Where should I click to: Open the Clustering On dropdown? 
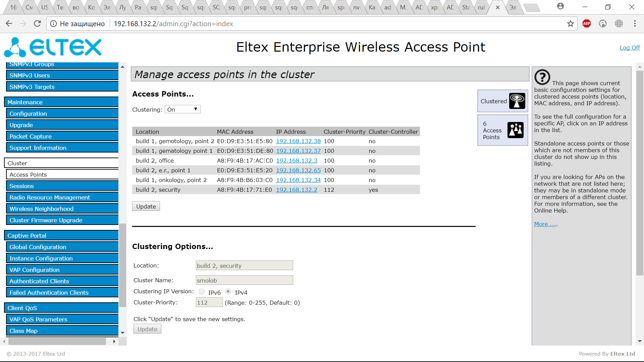pos(182,109)
